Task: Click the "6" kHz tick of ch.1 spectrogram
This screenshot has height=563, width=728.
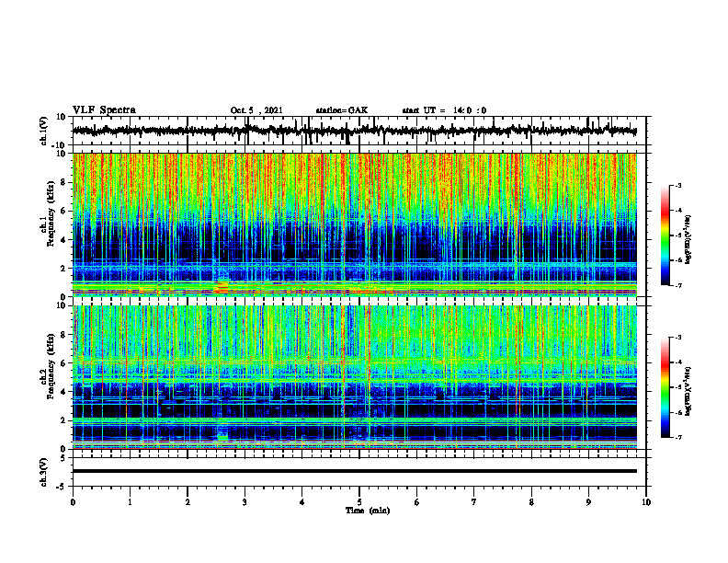Action: 63,211
